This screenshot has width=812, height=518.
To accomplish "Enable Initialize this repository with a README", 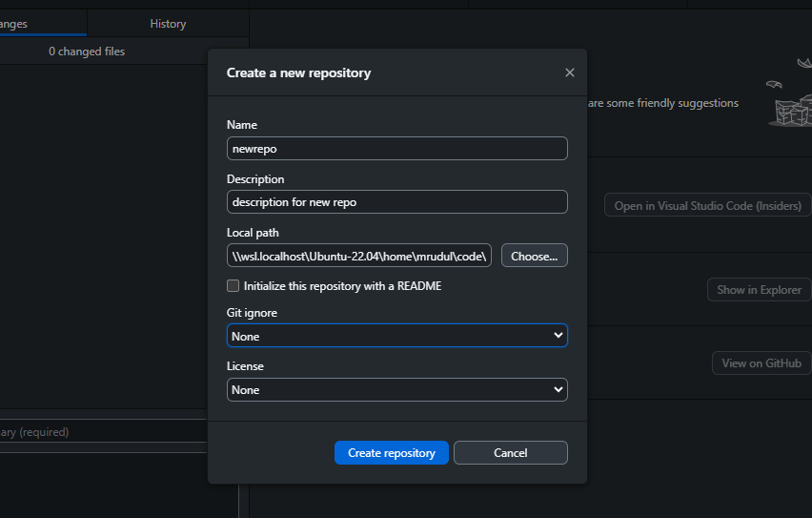I will pyautogui.click(x=233, y=285).
